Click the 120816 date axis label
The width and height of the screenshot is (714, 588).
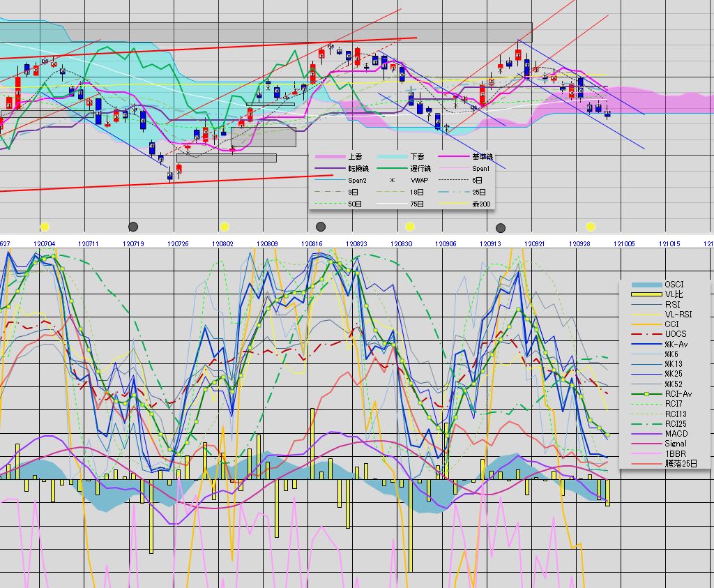(312, 243)
